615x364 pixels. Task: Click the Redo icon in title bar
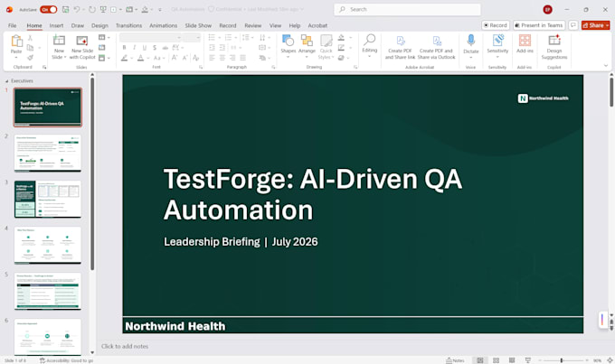click(x=91, y=9)
